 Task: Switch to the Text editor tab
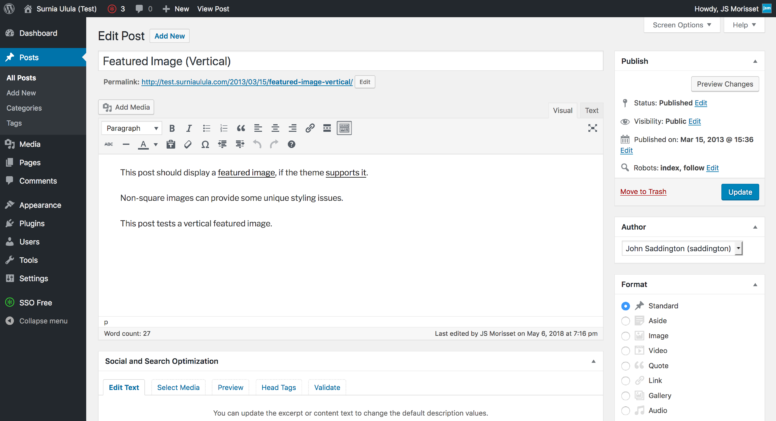pyautogui.click(x=591, y=110)
